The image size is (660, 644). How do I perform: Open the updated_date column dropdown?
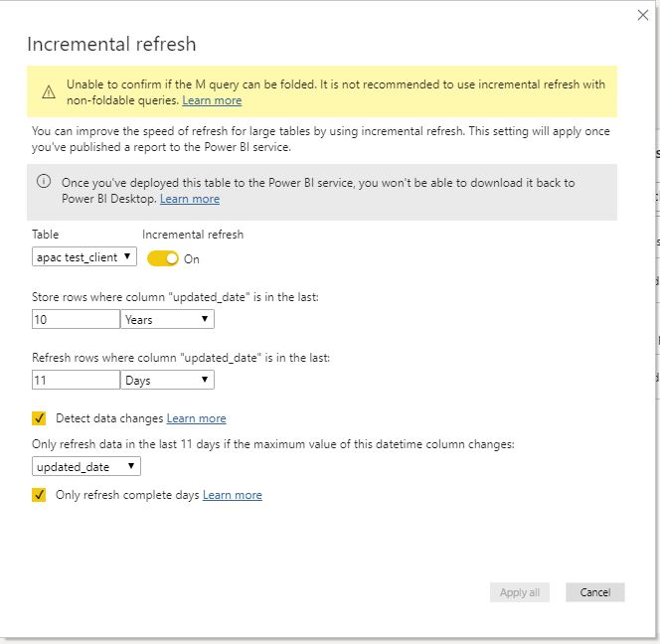(86, 467)
